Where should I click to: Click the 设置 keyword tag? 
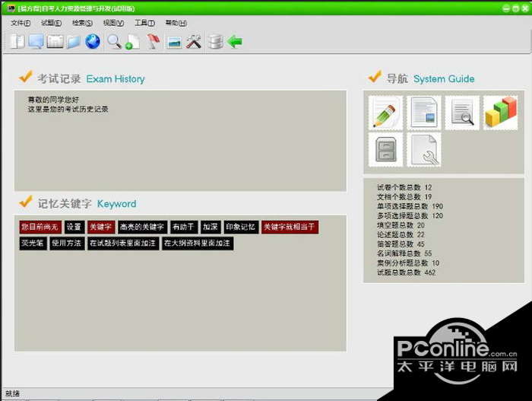click(74, 227)
